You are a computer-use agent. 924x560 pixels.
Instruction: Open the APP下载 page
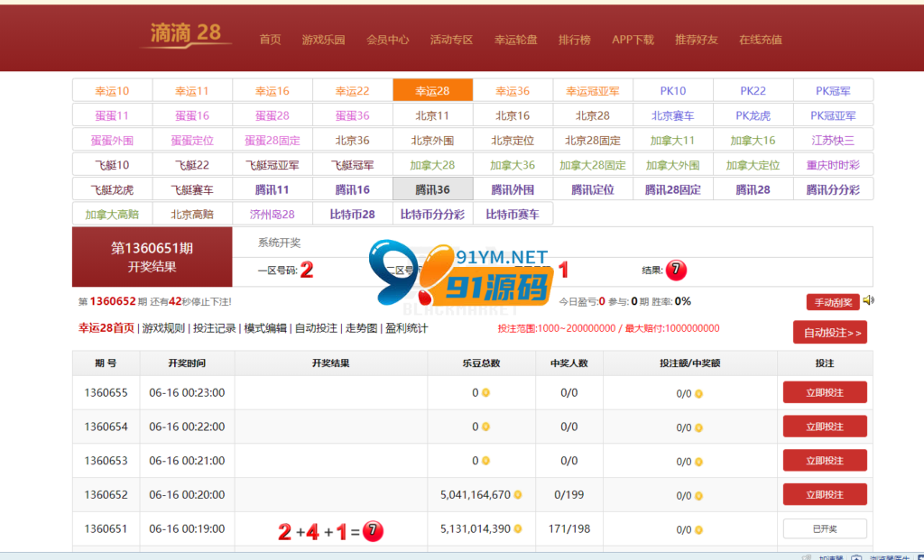pos(633,40)
